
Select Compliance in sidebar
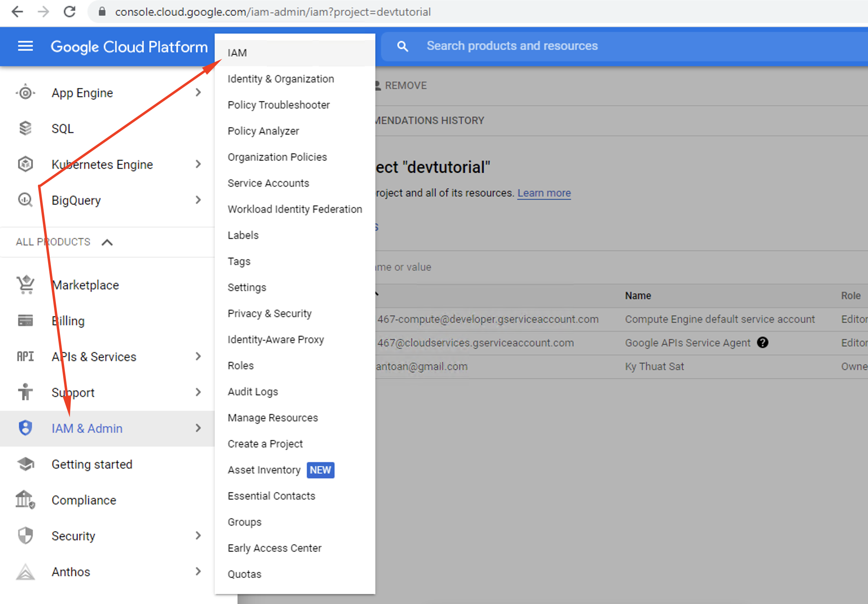107,500
